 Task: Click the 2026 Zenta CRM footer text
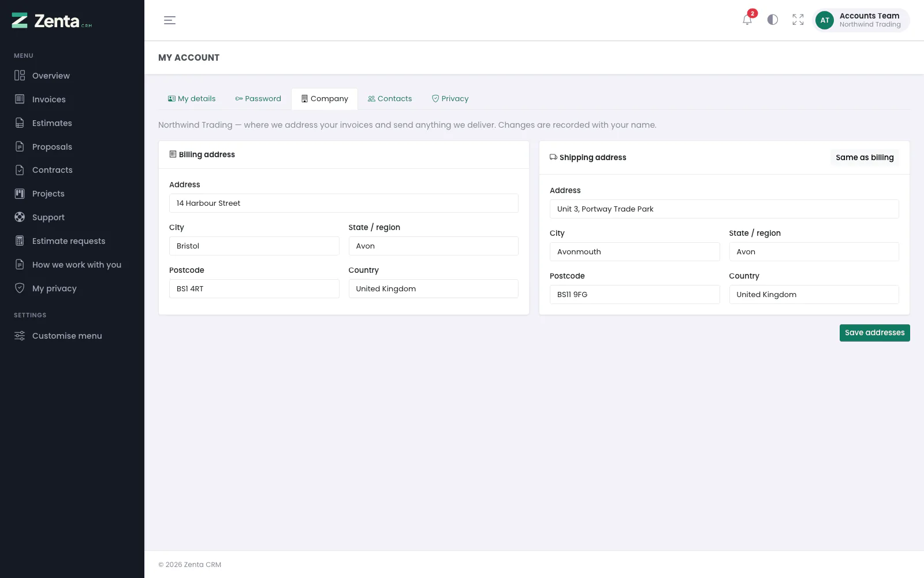190,565
